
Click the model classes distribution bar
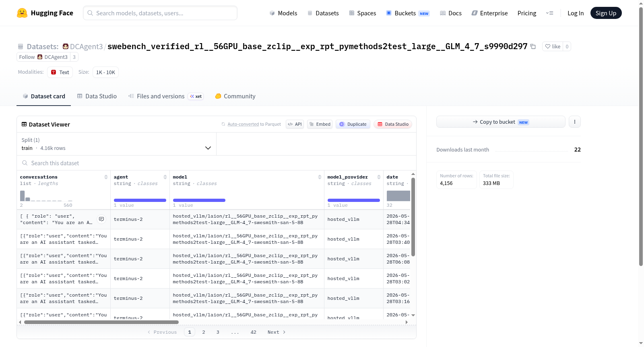[199, 200]
